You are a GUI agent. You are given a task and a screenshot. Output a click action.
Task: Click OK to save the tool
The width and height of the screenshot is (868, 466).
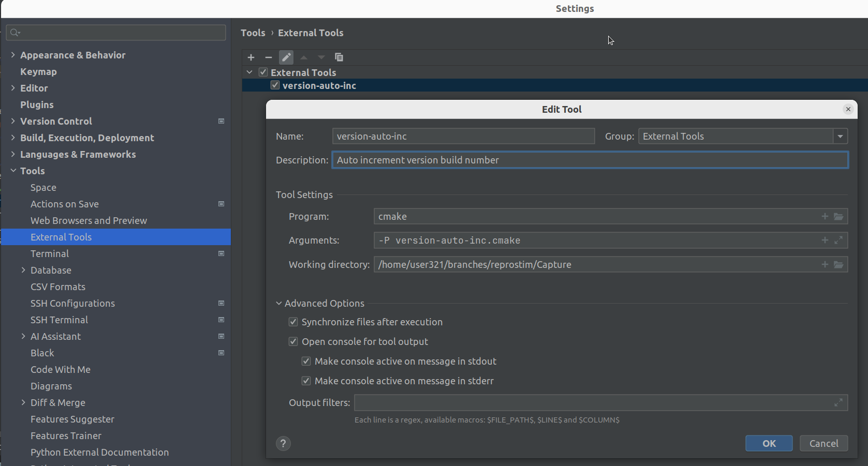pos(769,443)
